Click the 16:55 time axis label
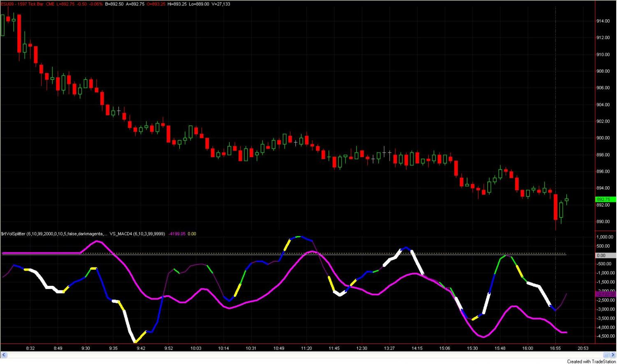617x364 pixels. pos(555,348)
